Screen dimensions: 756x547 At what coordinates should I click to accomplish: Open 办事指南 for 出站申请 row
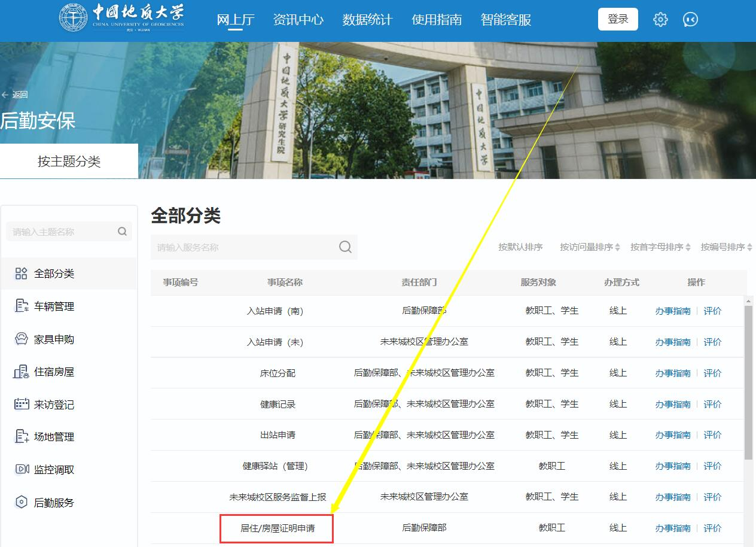click(673, 435)
